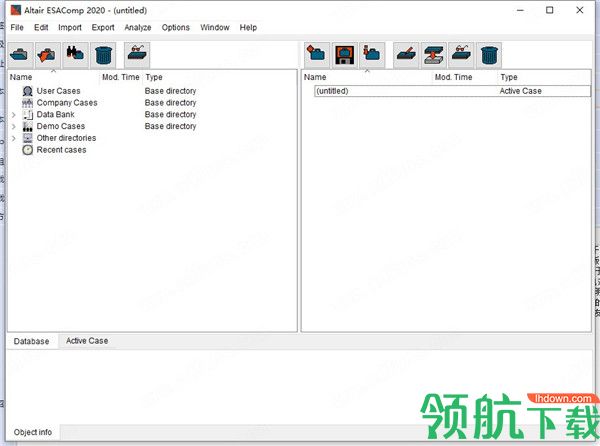Click the pencil edit object icon

[406, 55]
